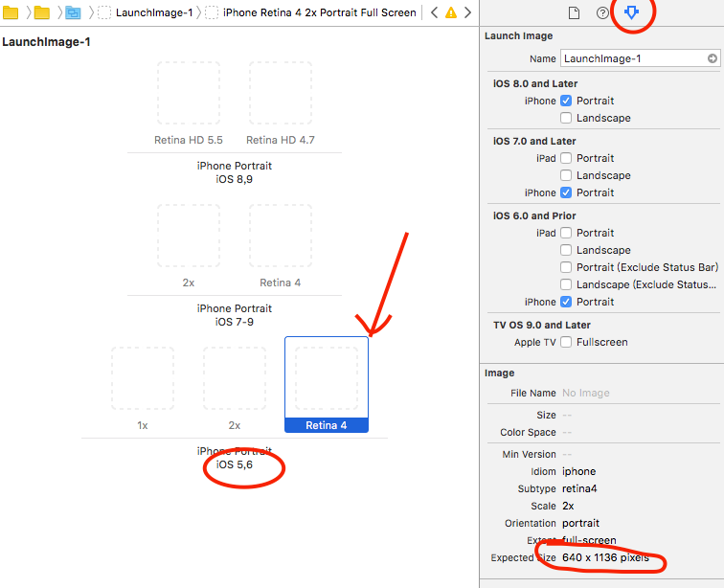Click the blue asset catalog folder icon
This screenshot has height=588, width=724.
73,12
